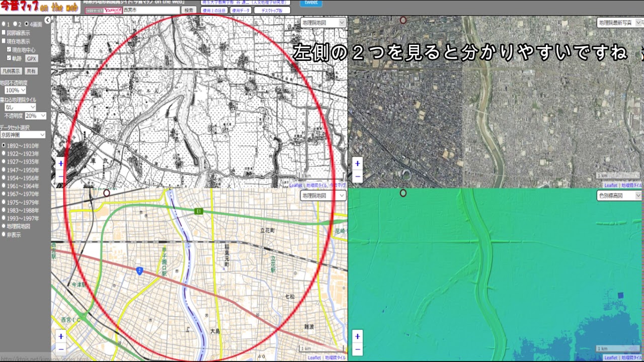The height and width of the screenshot is (362, 644).
Task: Click the tweet button
Action: [x=311, y=3]
